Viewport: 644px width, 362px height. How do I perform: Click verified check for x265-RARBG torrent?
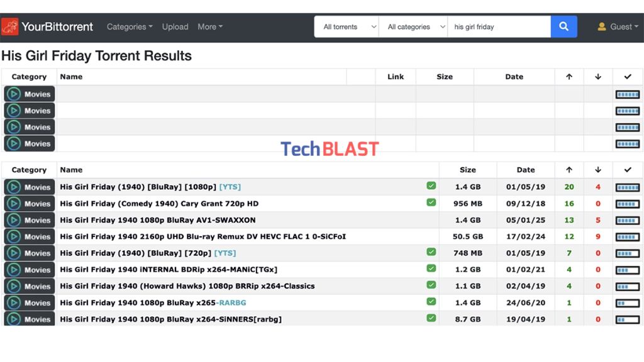(x=431, y=302)
